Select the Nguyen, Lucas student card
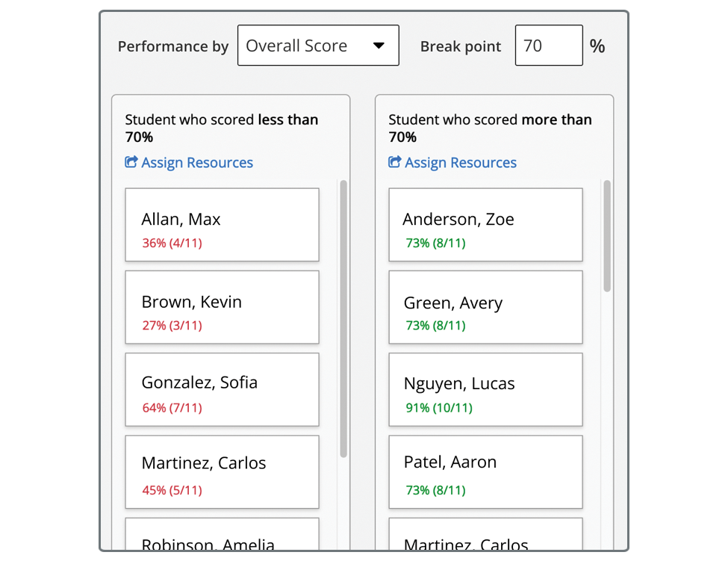This screenshot has height=561, width=728. (x=485, y=388)
